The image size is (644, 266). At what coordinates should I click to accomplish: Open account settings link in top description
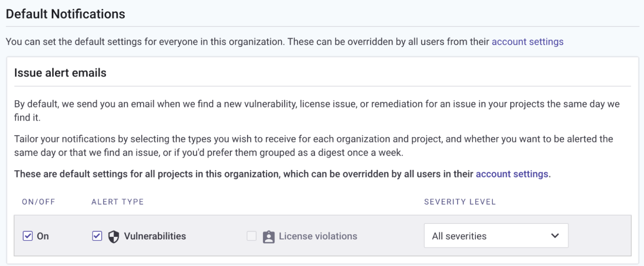(x=527, y=42)
